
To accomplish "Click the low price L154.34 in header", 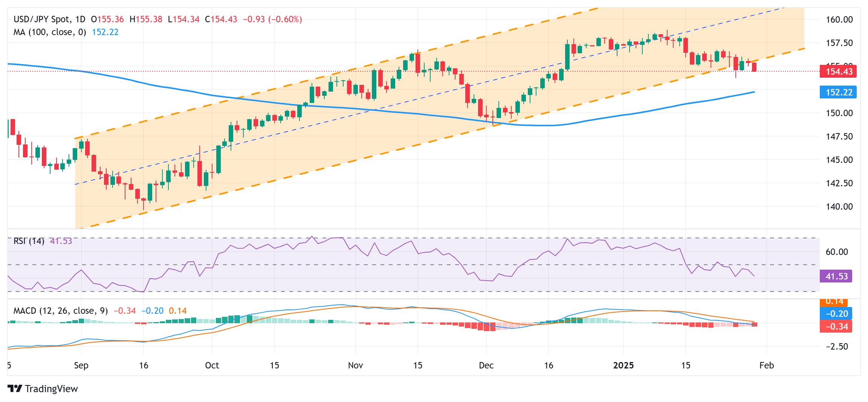I will click(x=183, y=19).
